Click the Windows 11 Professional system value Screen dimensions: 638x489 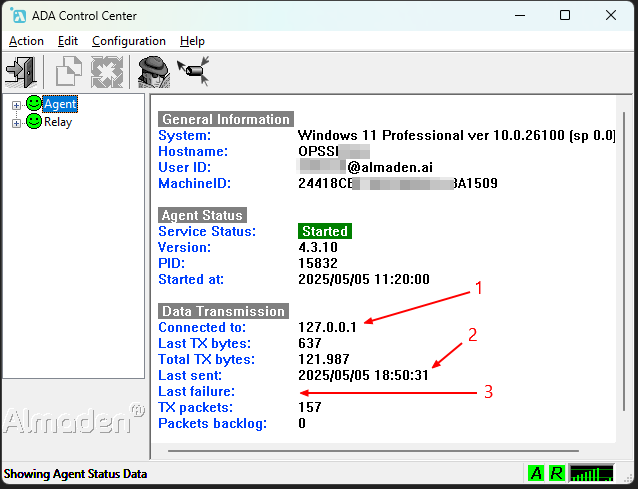tap(457, 135)
